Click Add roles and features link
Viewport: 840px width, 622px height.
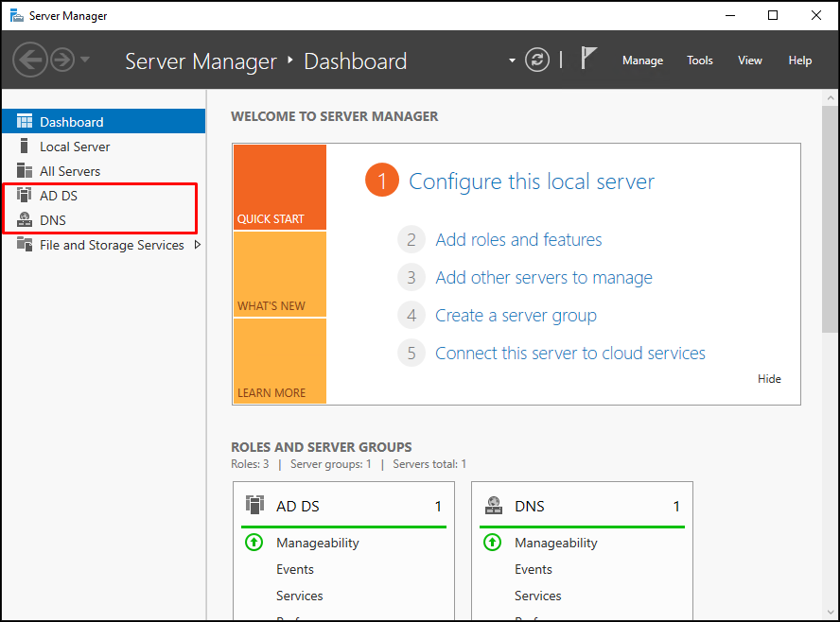(x=518, y=240)
